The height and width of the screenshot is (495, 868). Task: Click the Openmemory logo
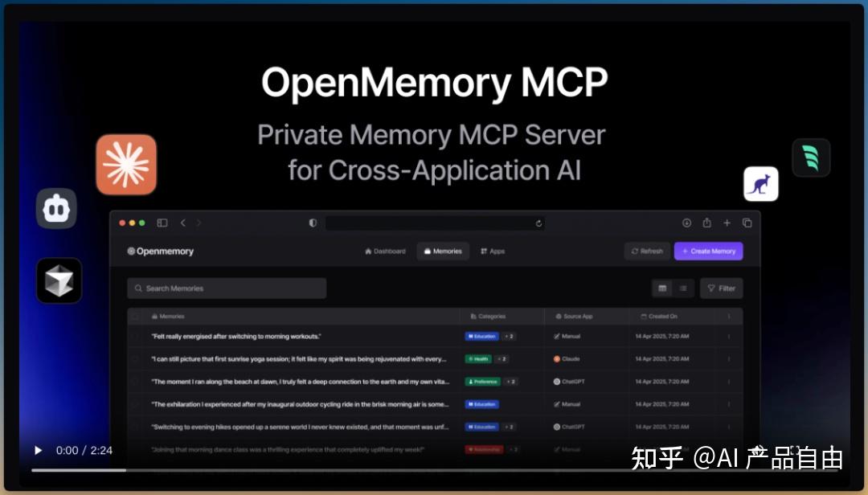pyautogui.click(x=161, y=251)
